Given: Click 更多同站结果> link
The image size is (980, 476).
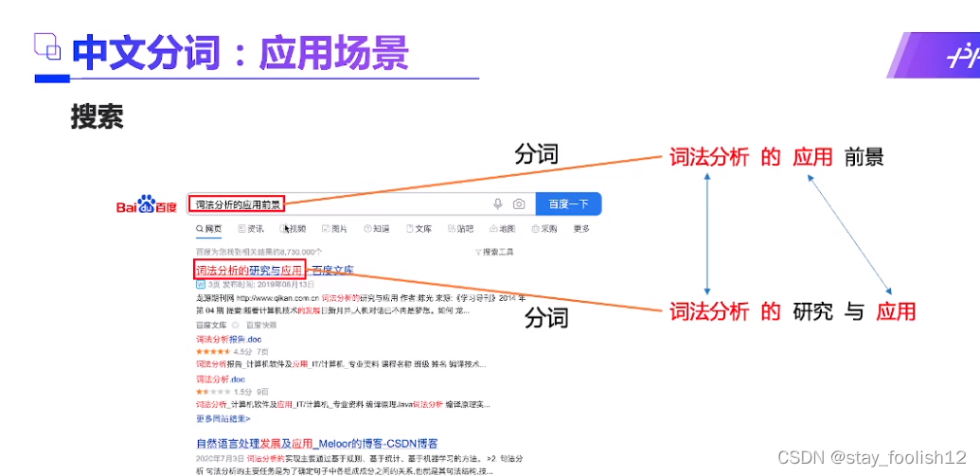Looking at the screenshot, I should pos(223,418).
